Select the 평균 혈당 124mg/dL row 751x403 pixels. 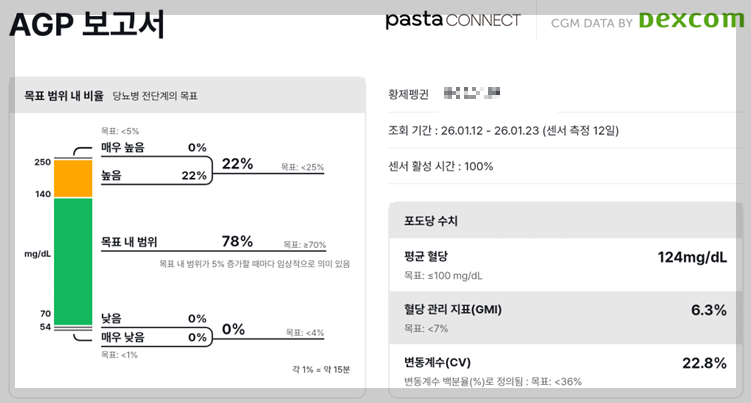(x=565, y=265)
